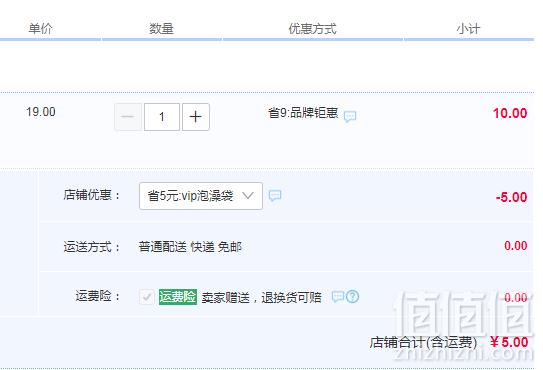Click the unit price 19.00
Image resolution: width=543 pixels, height=370 pixels.
point(41,112)
